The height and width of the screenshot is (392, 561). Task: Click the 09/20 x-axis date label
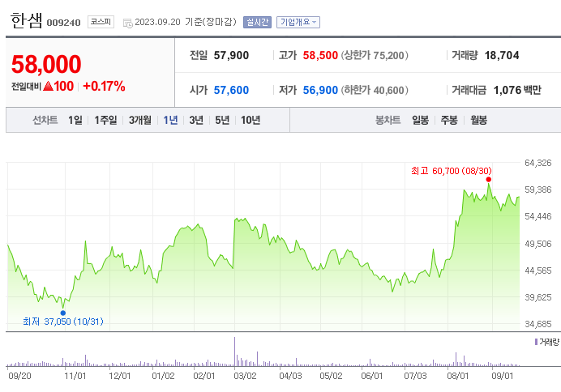(x=19, y=376)
